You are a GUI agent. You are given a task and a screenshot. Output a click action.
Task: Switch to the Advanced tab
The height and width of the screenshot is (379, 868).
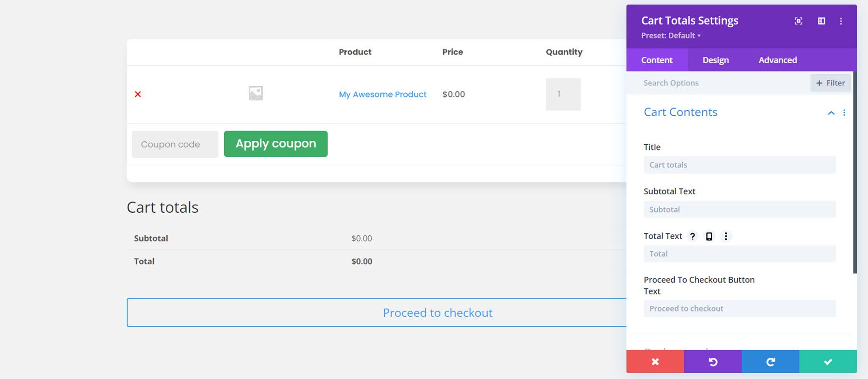point(777,60)
